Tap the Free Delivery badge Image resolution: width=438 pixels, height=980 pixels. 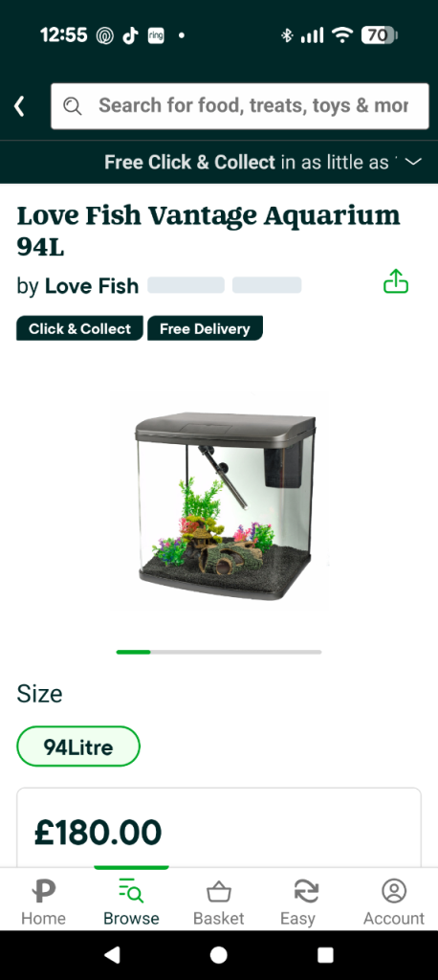coord(205,328)
